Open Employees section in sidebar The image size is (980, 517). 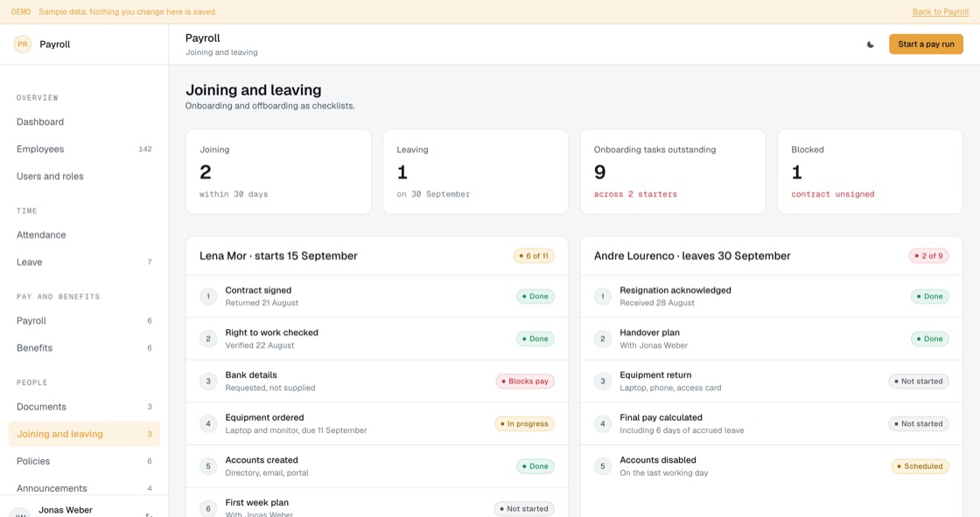coord(84,149)
